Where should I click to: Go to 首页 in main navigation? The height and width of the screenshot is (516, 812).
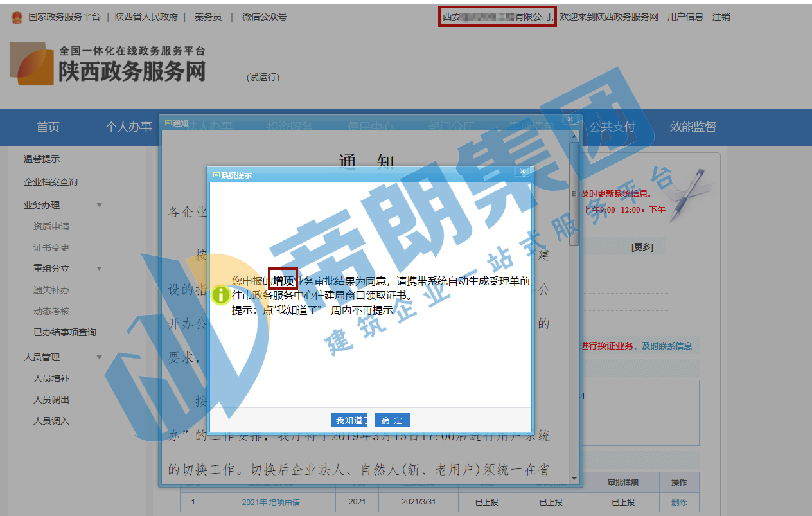click(x=48, y=127)
